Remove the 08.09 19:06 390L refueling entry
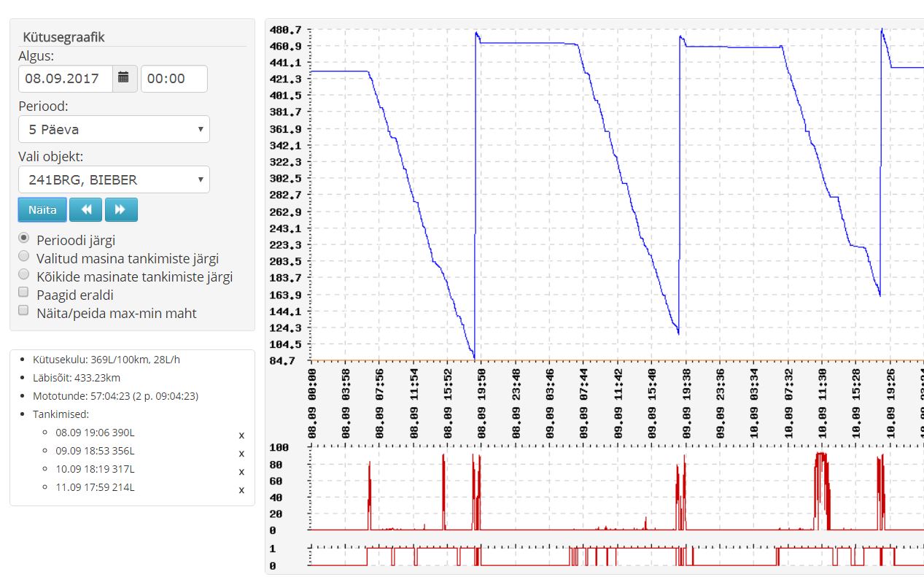924x585 pixels. pyautogui.click(x=241, y=435)
